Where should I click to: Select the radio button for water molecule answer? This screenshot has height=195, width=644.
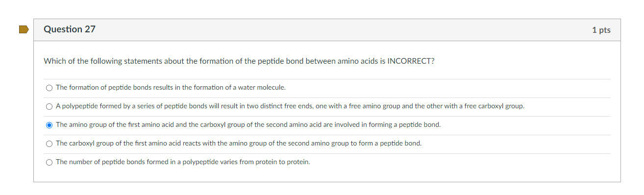[49, 88]
